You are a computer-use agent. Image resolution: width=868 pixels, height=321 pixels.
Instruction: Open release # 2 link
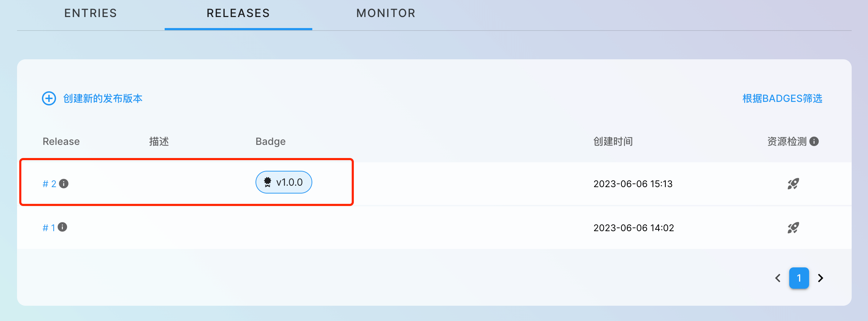(49, 184)
